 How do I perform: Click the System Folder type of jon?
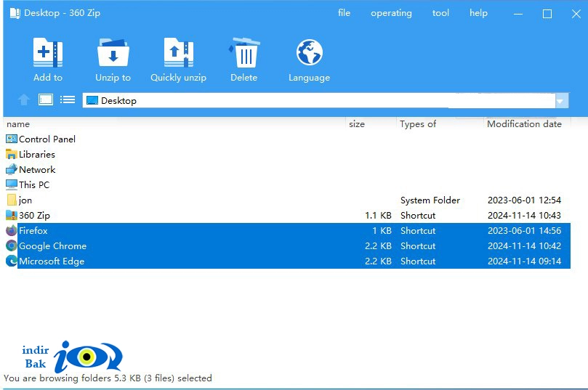pos(430,200)
